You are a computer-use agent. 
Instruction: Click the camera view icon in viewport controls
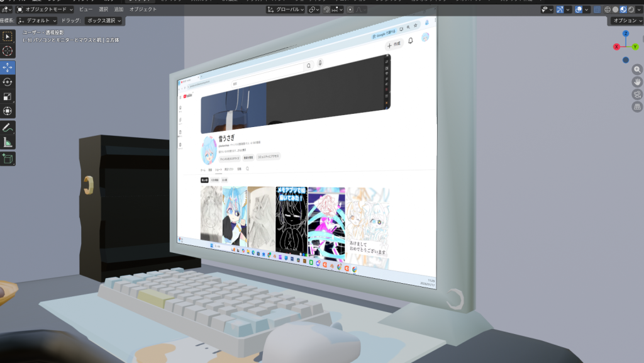pyautogui.click(x=636, y=94)
